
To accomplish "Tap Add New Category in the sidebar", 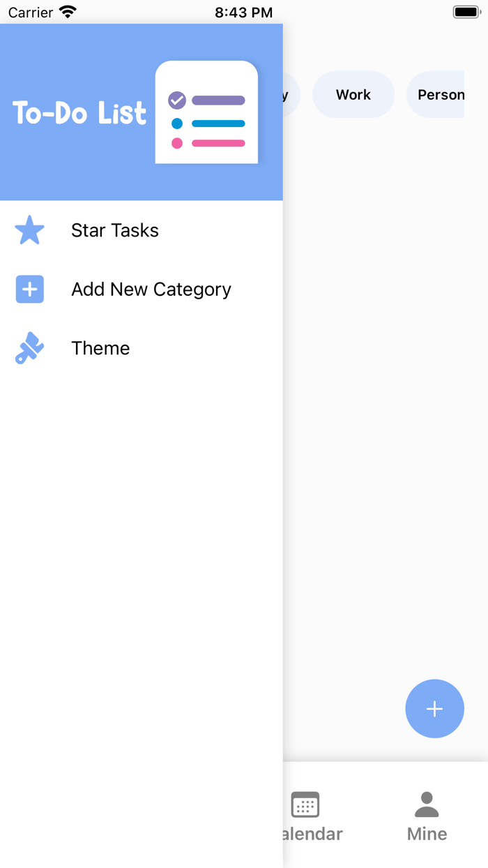I will (151, 289).
